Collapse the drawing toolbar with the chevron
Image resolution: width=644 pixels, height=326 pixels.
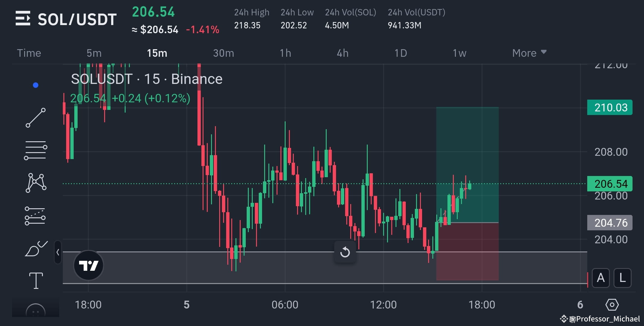coord(57,252)
